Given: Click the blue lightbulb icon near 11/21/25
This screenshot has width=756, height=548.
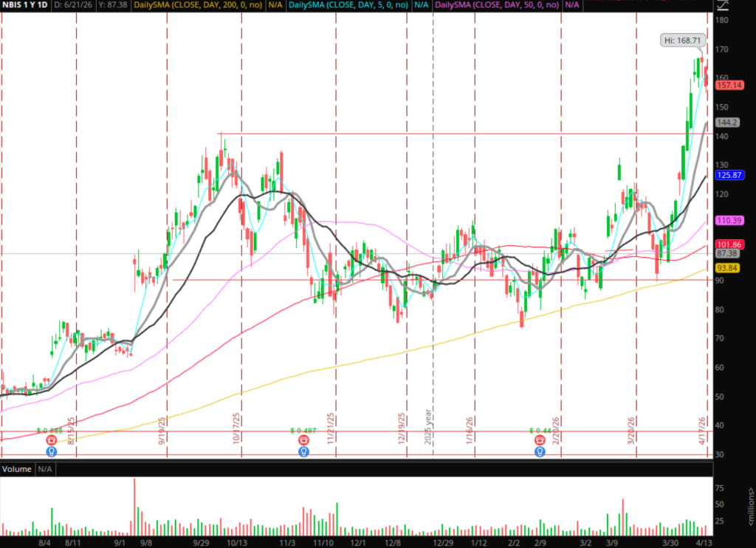Looking at the screenshot, I should [x=304, y=451].
